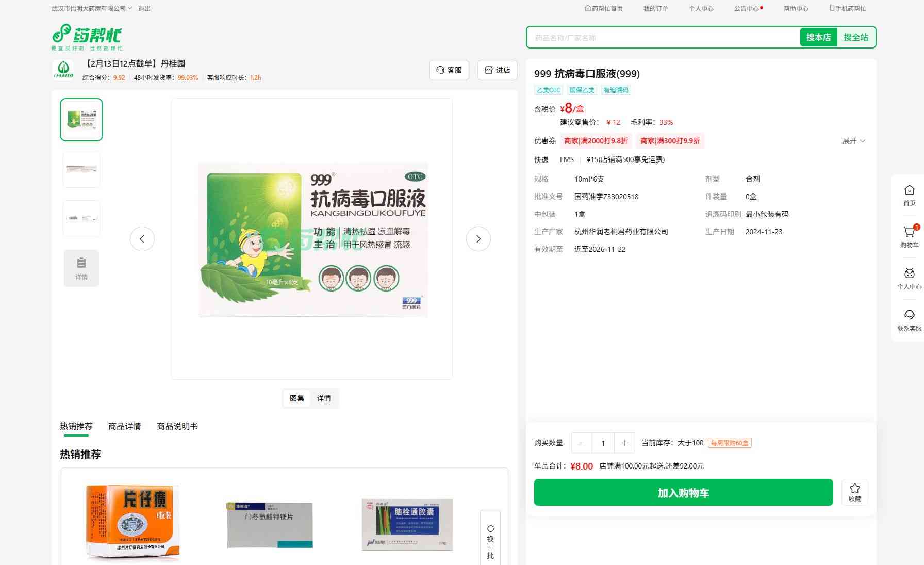Enter the store with 进店 button
924x565 pixels.
(x=498, y=70)
